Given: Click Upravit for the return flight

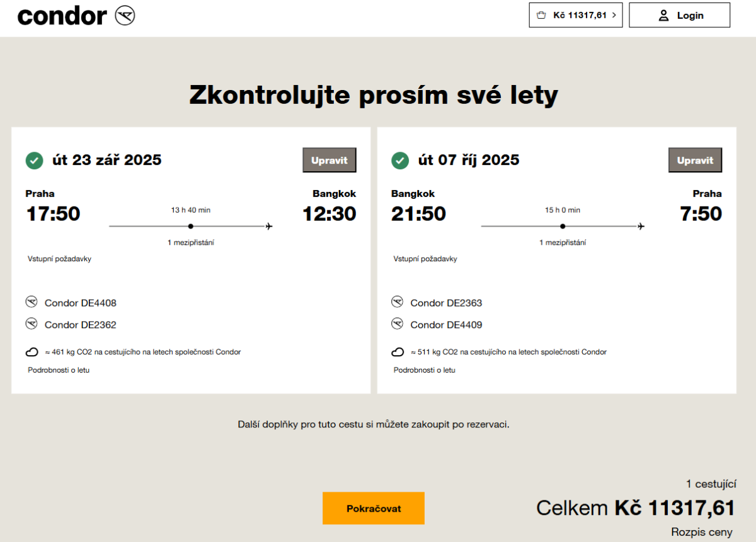Looking at the screenshot, I should point(695,161).
